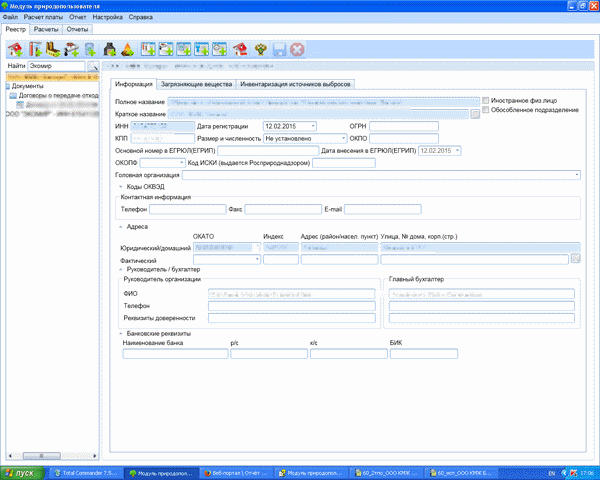The image size is (600, 480).
Task: Switch to the Загрязняющие вещества tab
Action: [192, 85]
